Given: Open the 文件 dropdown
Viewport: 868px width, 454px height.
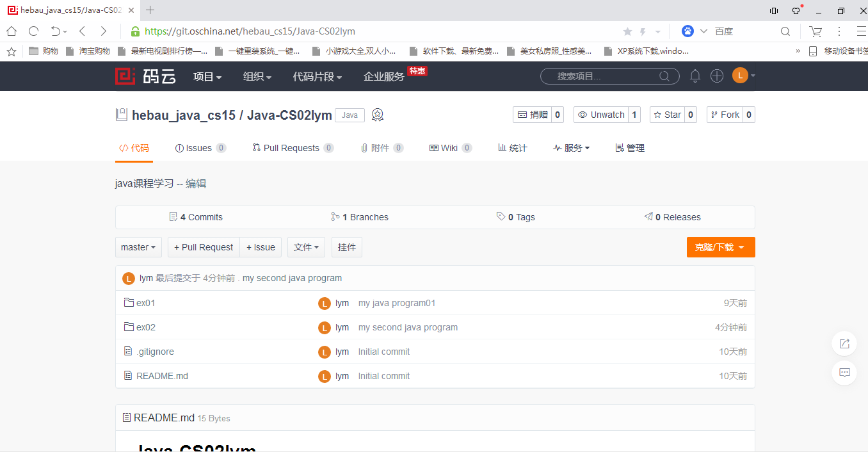Looking at the screenshot, I should pos(306,247).
